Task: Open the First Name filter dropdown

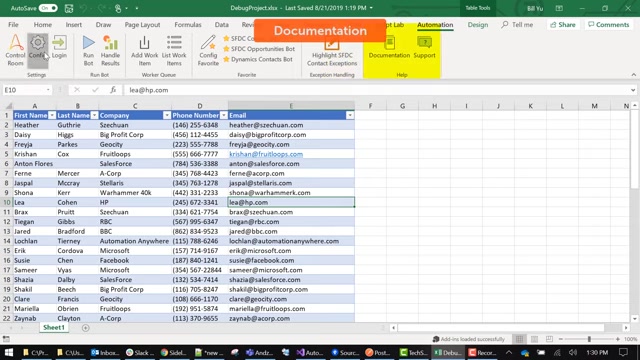Action: 52,116
